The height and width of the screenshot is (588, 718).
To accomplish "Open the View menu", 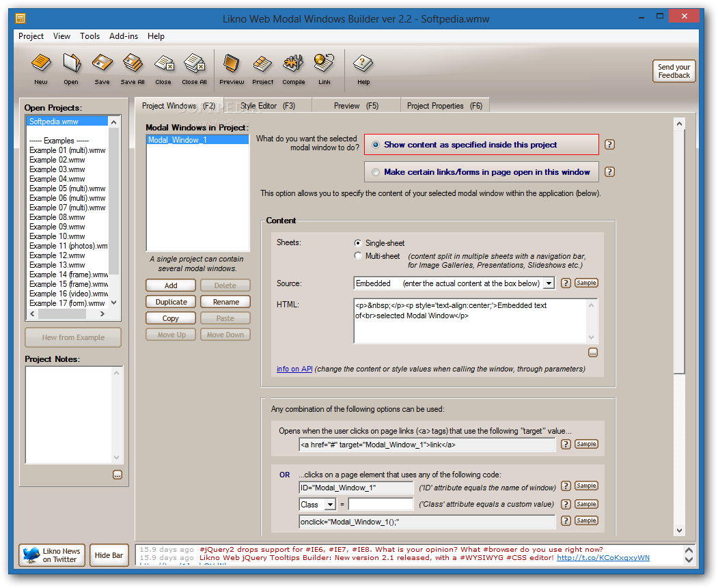I will (x=61, y=36).
